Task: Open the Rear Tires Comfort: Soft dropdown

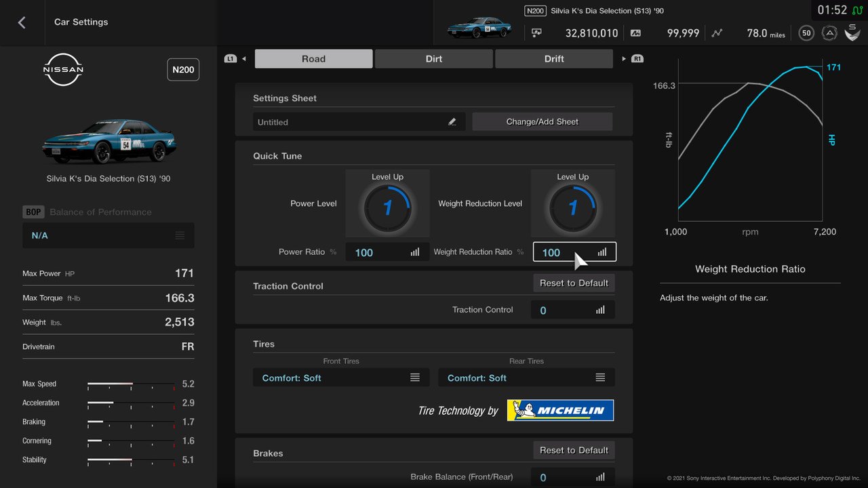Action: point(527,378)
